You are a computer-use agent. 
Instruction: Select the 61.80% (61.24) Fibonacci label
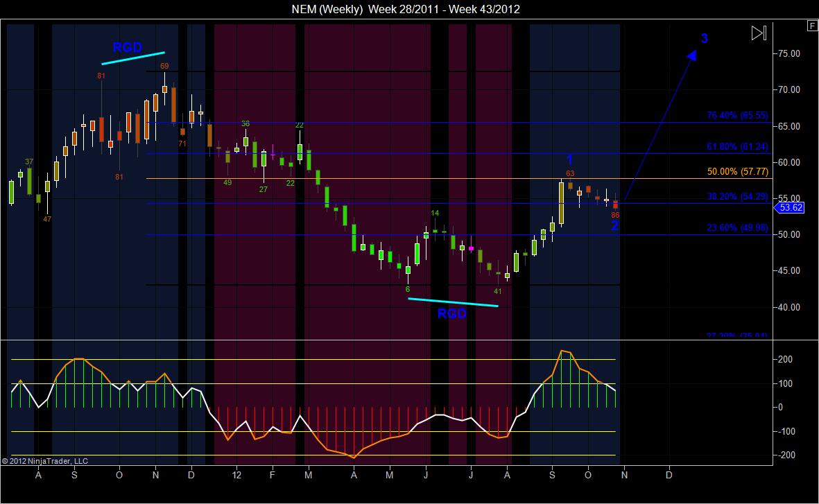pyautogui.click(x=737, y=147)
